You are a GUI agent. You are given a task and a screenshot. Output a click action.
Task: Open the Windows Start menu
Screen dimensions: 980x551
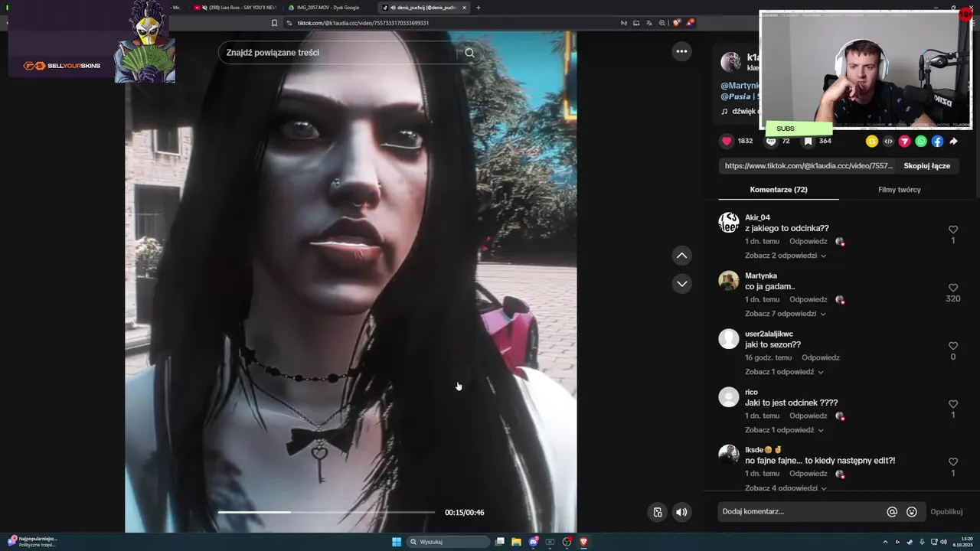click(397, 542)
